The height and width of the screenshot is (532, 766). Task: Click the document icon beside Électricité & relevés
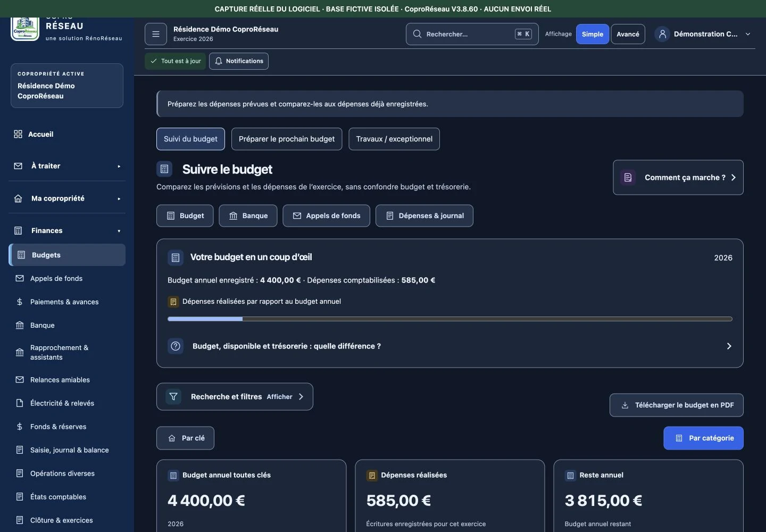pos(20,403)
